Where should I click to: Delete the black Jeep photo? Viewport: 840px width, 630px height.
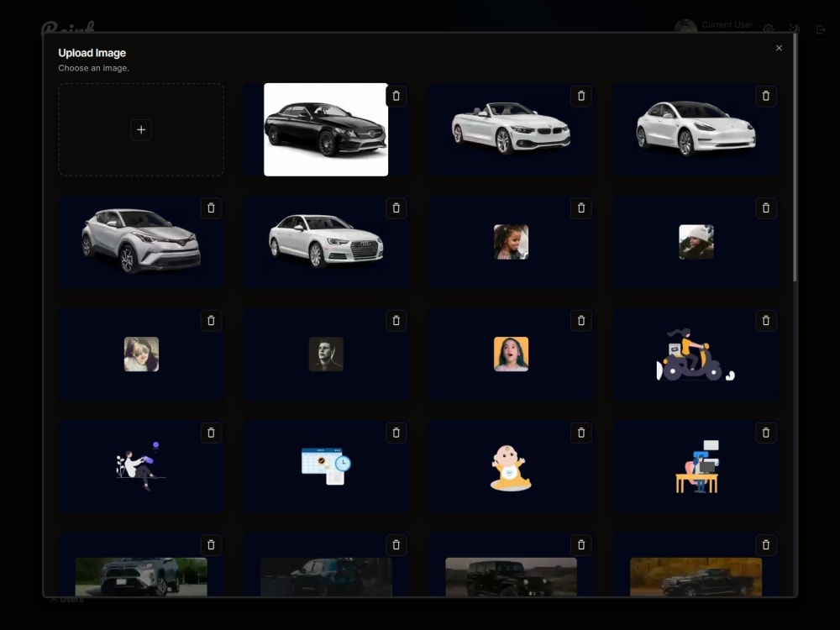click(581, 545)
